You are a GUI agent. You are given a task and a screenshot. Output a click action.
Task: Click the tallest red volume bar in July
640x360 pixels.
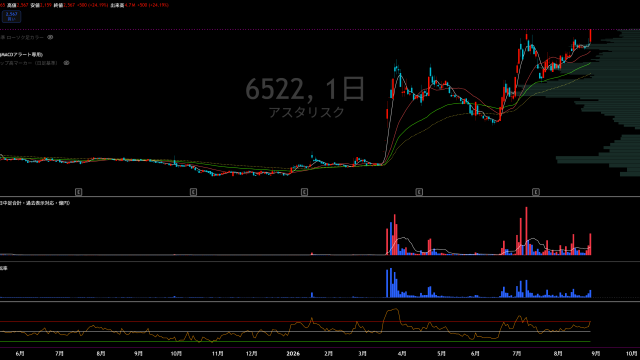click(527, 231)
